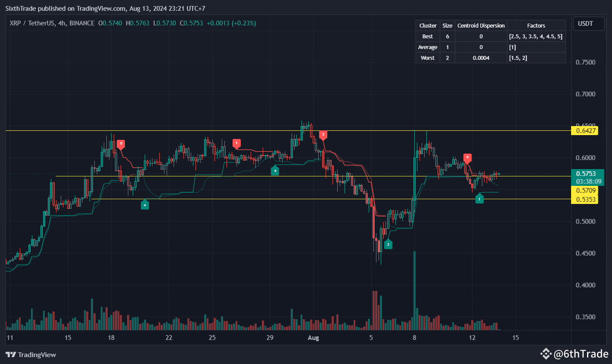The width and height of the screenshot is (612, 364).
Task: Select the green buy marker labeled 3
Action: [388, 244]
